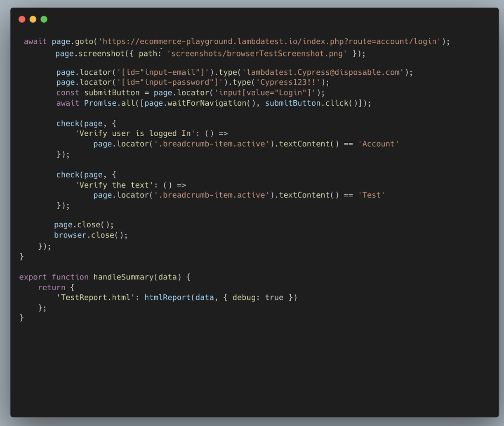Screen dimensions: 504x426
Task: Click the htmlReport function call
Action: [x=167, y=297]
